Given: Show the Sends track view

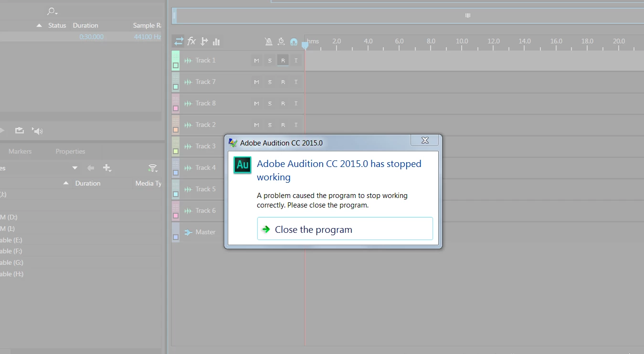Looking at the screenshot, I should click(204, 42).
